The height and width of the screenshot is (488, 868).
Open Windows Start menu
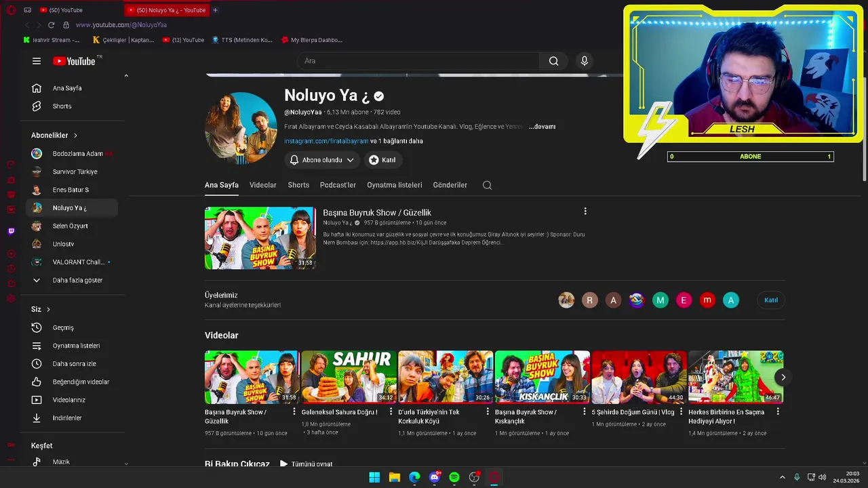[x=374, y=477]
